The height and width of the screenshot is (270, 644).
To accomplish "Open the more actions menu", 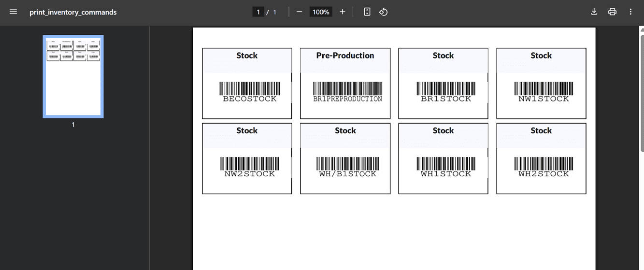I will point(630,12).
